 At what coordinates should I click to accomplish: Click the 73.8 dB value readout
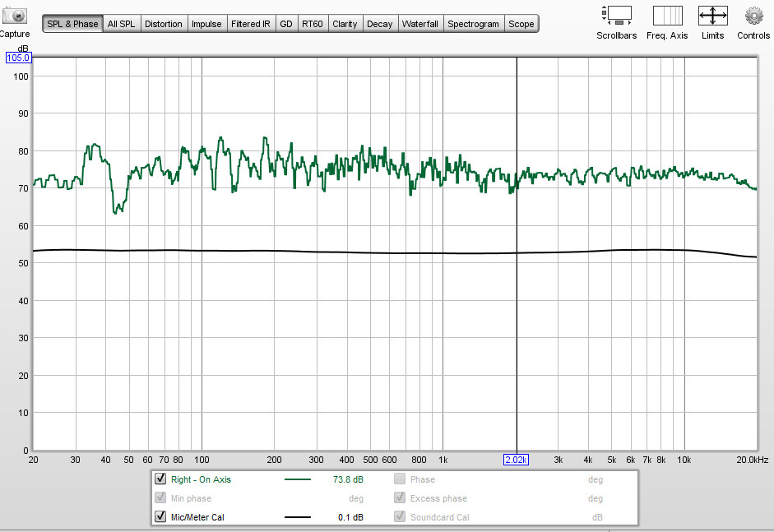(348, 479)
